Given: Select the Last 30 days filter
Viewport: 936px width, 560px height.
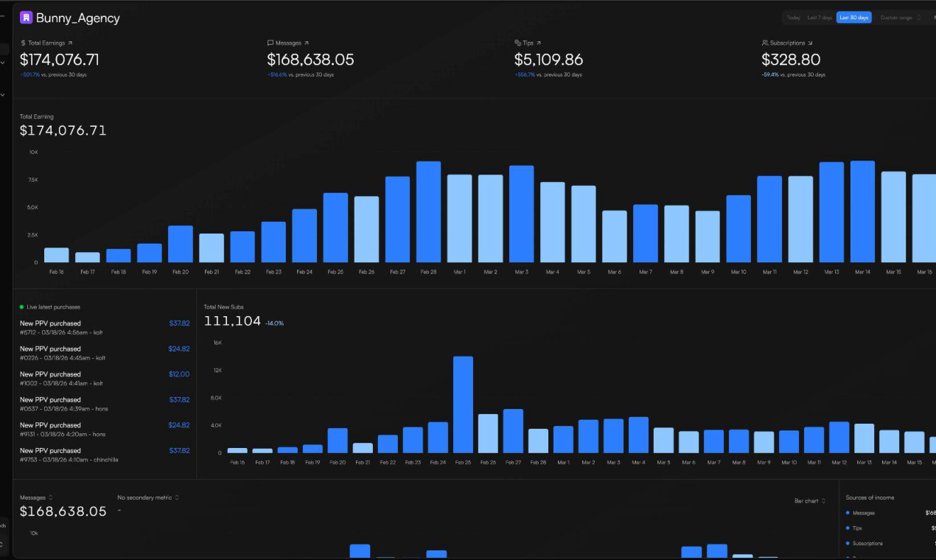Looking at the screenshot, I should (853, 18).
